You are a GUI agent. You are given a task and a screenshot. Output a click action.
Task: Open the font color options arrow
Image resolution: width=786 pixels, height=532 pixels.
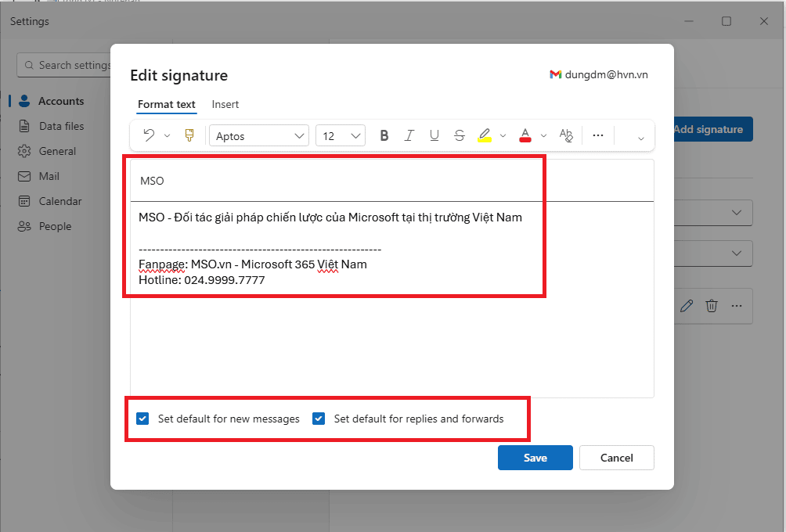pos(543,136)
